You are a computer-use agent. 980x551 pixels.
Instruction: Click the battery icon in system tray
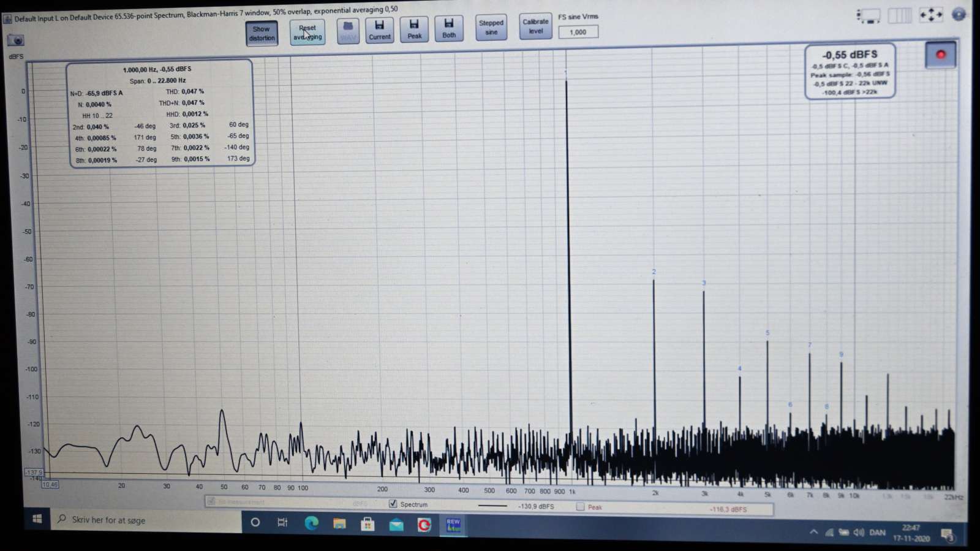844,532
